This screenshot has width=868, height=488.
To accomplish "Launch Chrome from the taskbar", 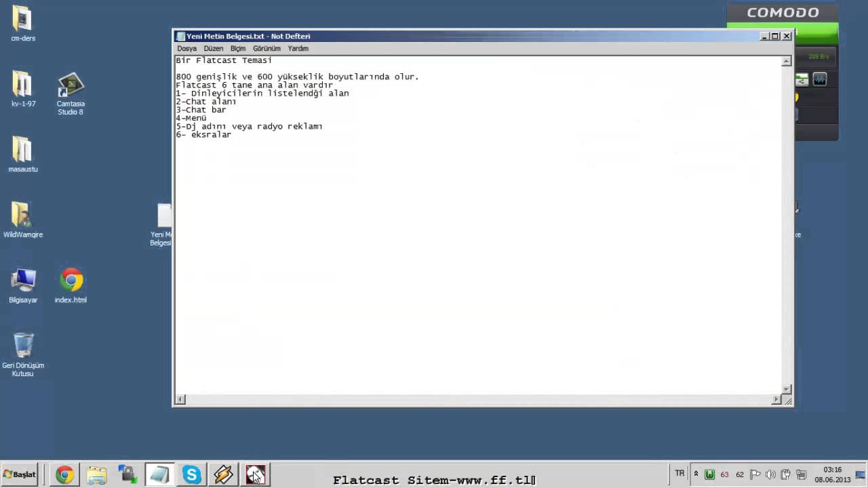I will 64,475.
